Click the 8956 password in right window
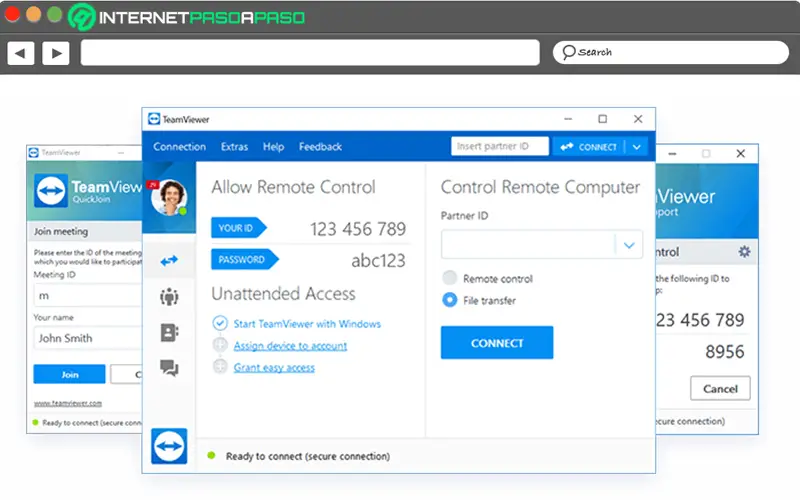Image resolution: width=800 pixels, height=500 pixels. 724,352
